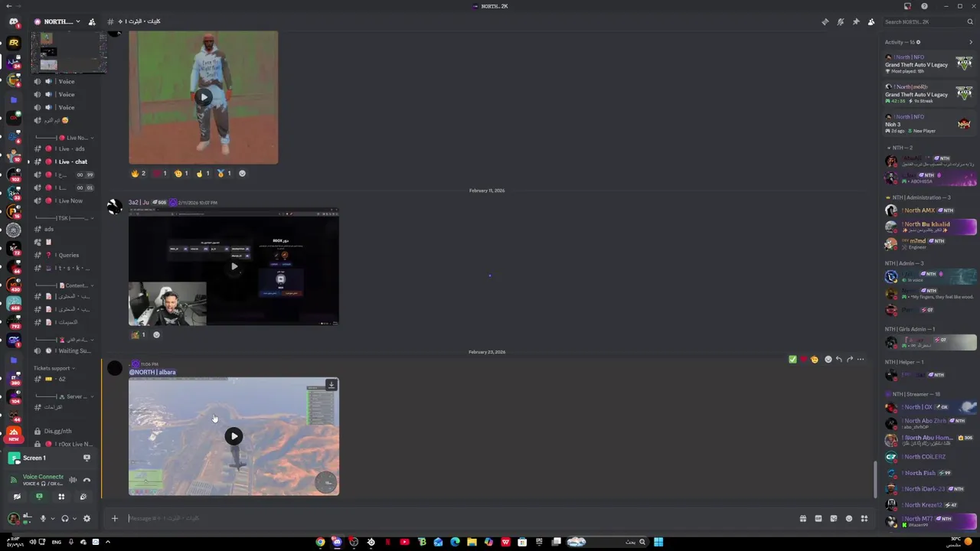The width and height of the screenshot is (980, 551).
Task: Expand the Activity panel arrow
Action: pyautogui.click(x=971, y=42)
